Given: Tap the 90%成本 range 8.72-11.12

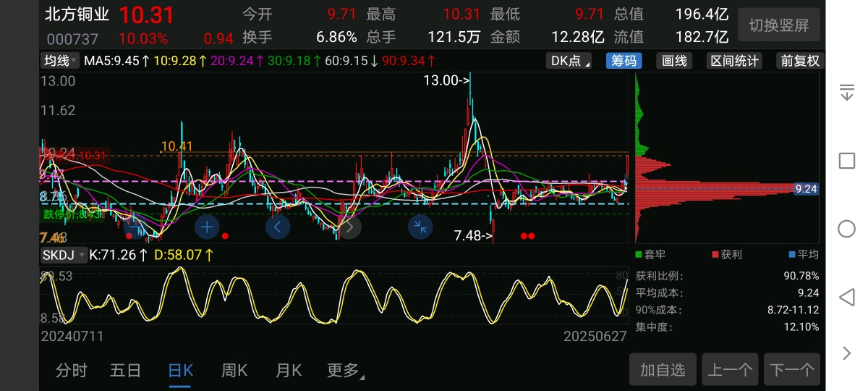Looking at the screenshot, I should click(793, 310).
